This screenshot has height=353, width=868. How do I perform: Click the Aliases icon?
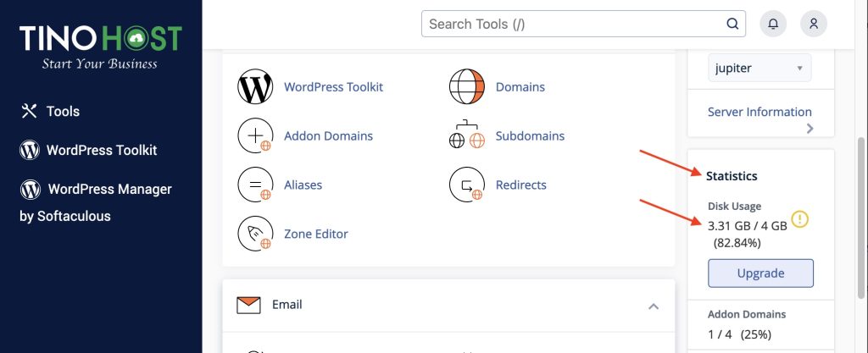click(x=255, y=185)
